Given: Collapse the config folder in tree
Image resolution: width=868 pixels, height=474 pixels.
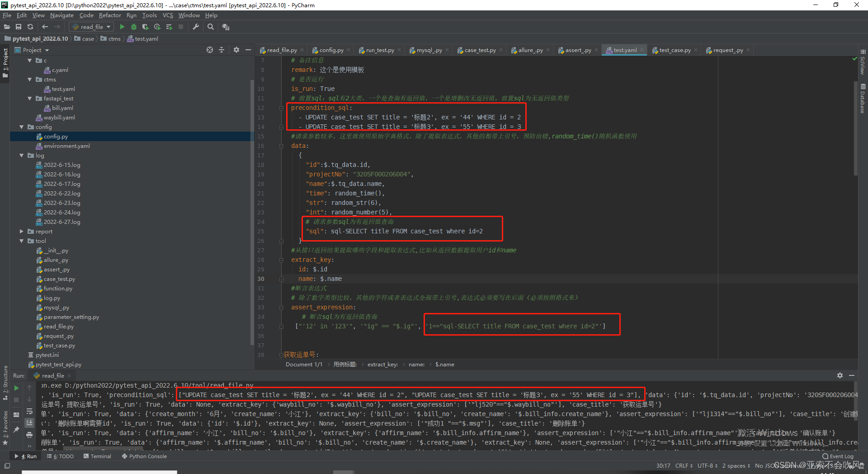Looking at the screenshot, I should point(21,127).
